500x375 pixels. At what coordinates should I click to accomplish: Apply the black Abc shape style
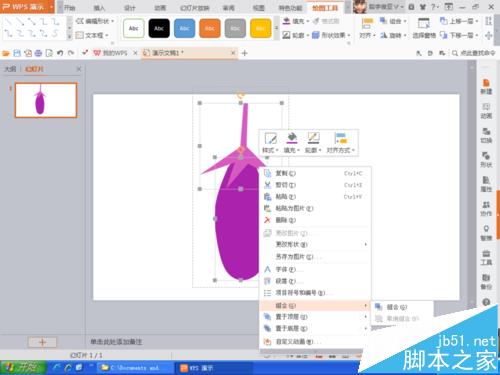[x=159, y=28]
